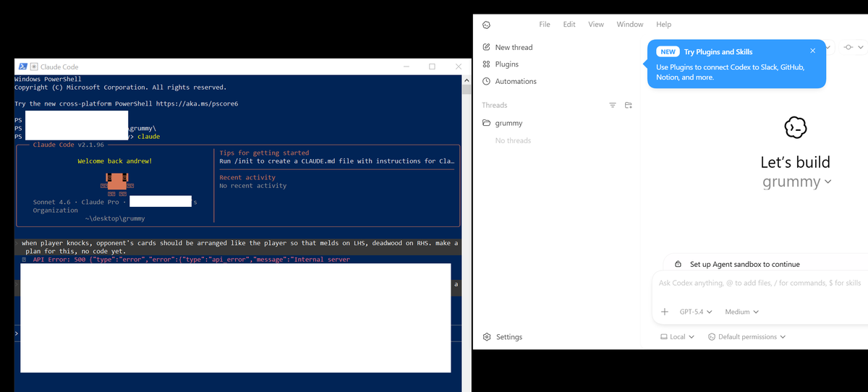Open the File menu in Codex
Screen dimensions: 868x392
pyautogui.click(x=545, y=25)
